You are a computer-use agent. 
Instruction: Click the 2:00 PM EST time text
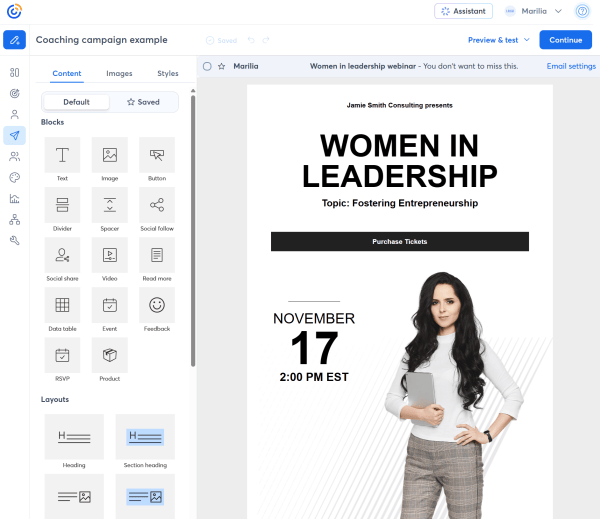314,377
